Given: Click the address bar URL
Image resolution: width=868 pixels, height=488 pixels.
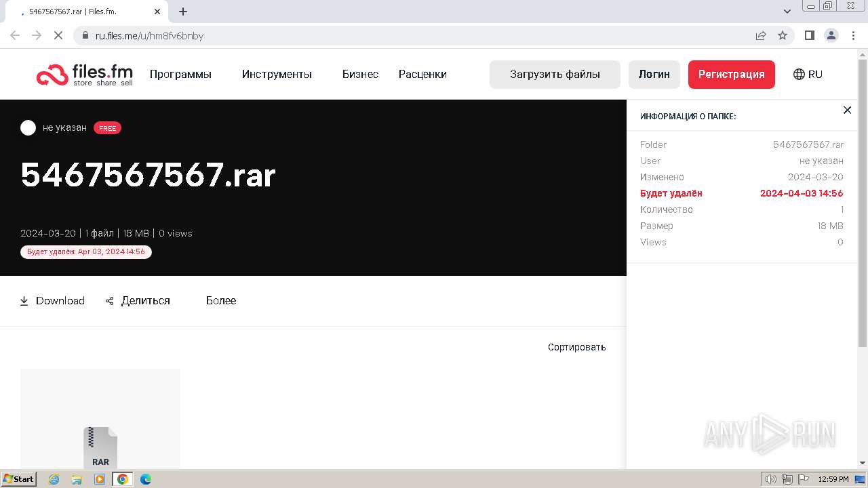Looking at the screenshot, I should 149,35.
